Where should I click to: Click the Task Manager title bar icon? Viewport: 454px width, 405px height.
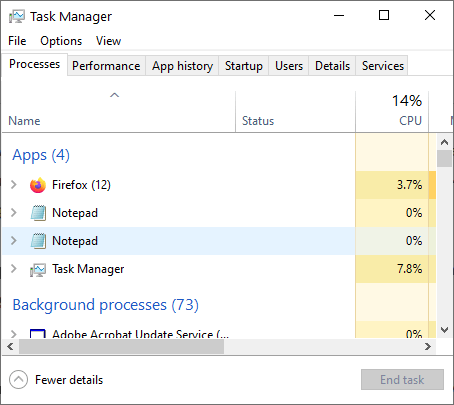pyautogui.click(x=17, y=16)
